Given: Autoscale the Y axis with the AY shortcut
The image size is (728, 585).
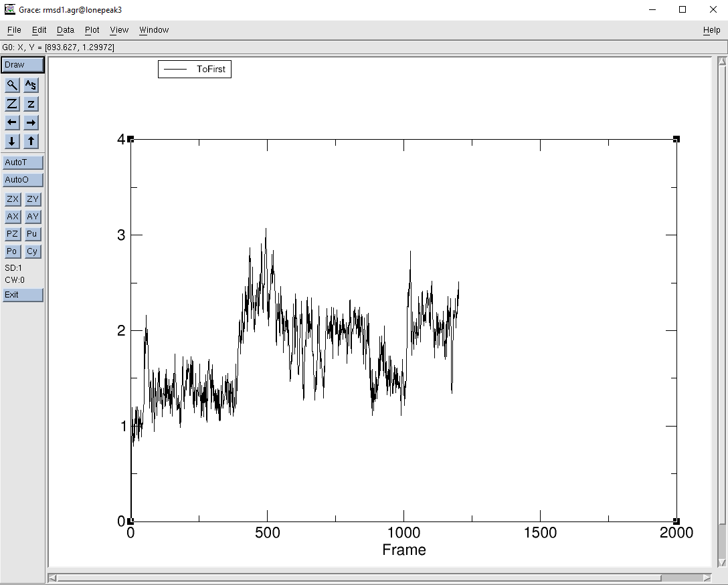Looking at the screenshot, I should tap(31, 217).
